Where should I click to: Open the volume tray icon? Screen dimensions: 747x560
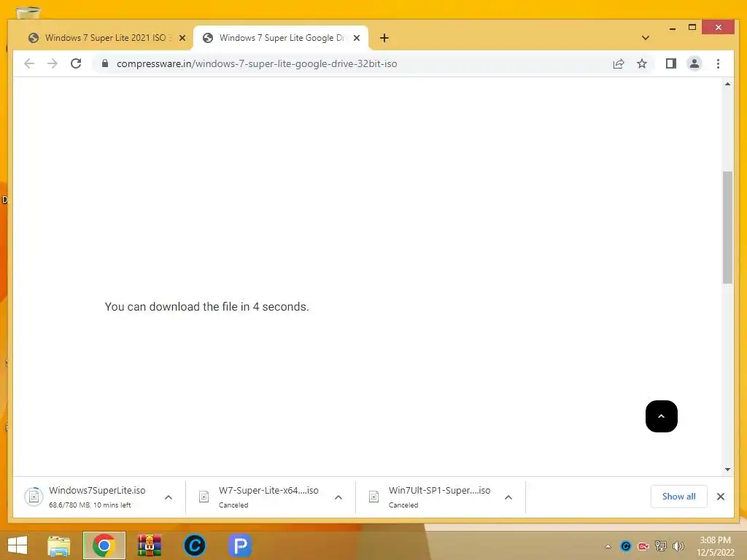coord(678,546)
